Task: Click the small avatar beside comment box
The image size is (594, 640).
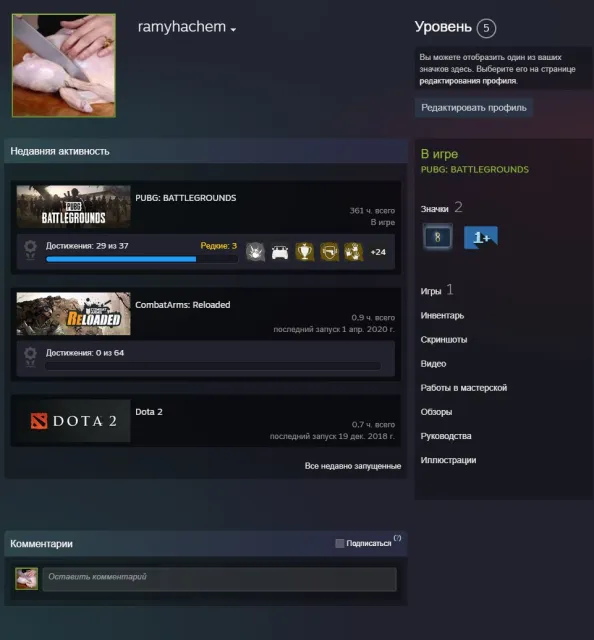Action: click(27, 578)
